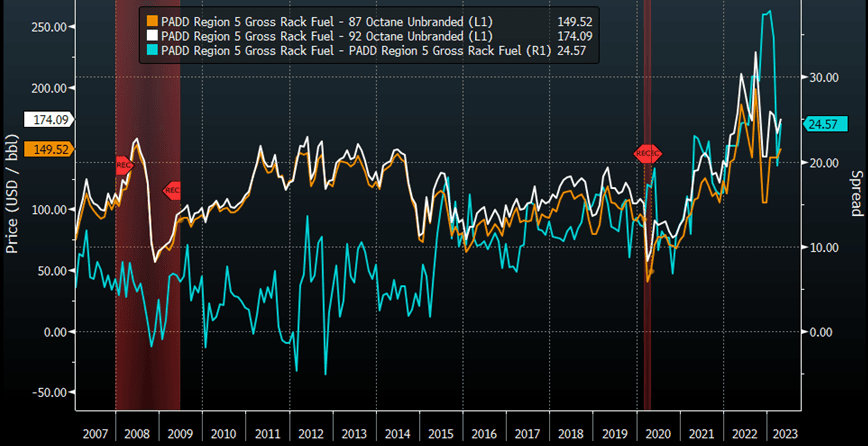Click the cyan 24.57 right-axis value tag
Screen dimensions: 868x446
click(x=825, y=125)
